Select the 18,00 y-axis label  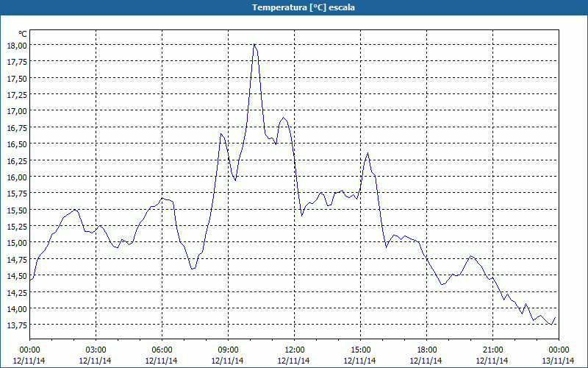[x=17, y=45]
